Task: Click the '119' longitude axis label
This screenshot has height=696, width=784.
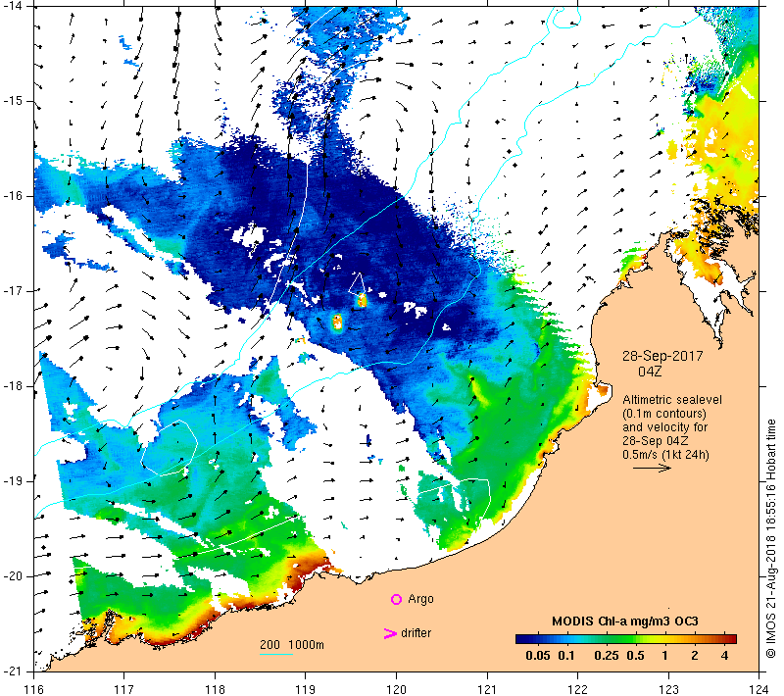Action: (306, 689)
